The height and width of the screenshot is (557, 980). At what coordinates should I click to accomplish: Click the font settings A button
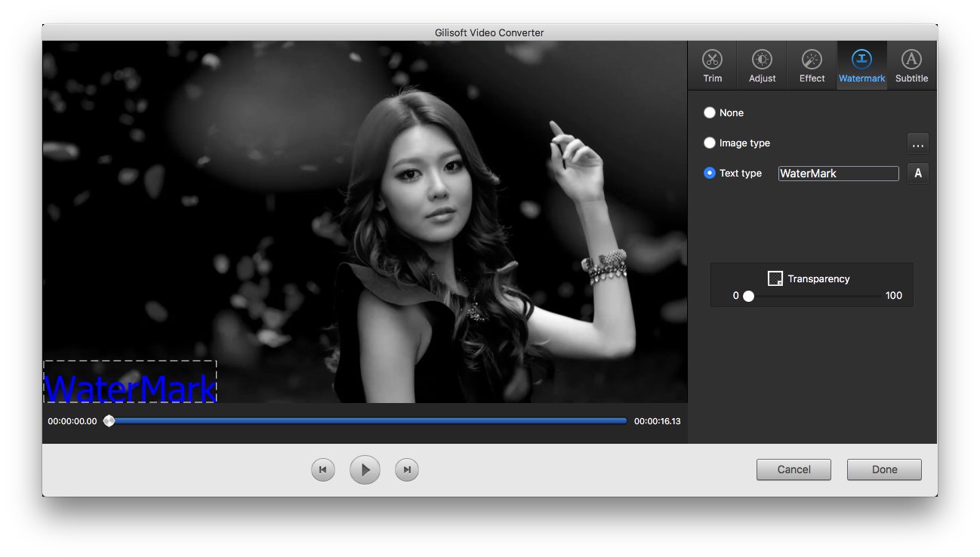(917, 174)
